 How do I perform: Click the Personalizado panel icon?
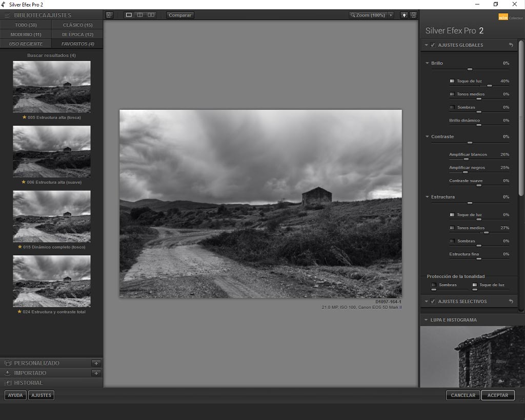pos(8,363)
